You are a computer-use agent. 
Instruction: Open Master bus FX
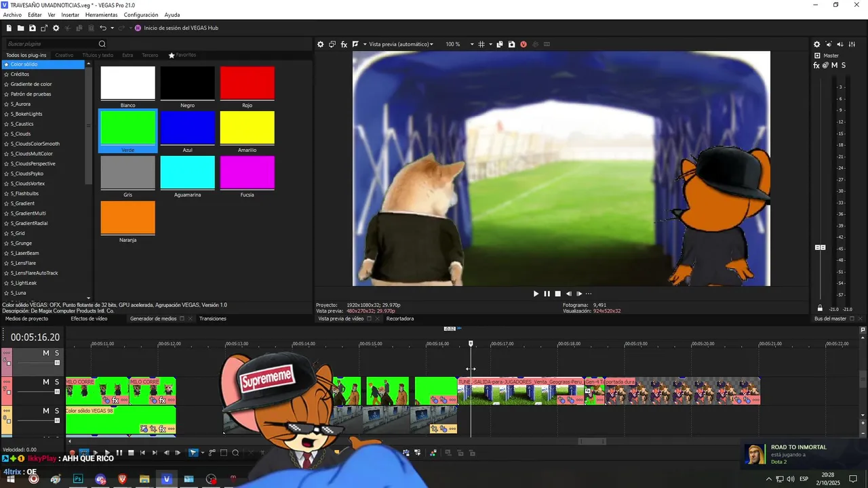point(816,65)
